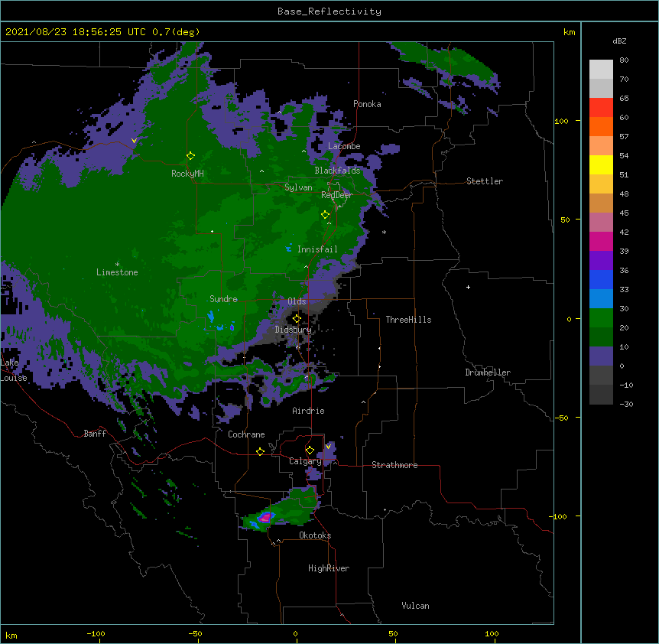Click the white asterisk marker east of RedDeer
This screenshot has width=659, height=644.
coord(384,232)
